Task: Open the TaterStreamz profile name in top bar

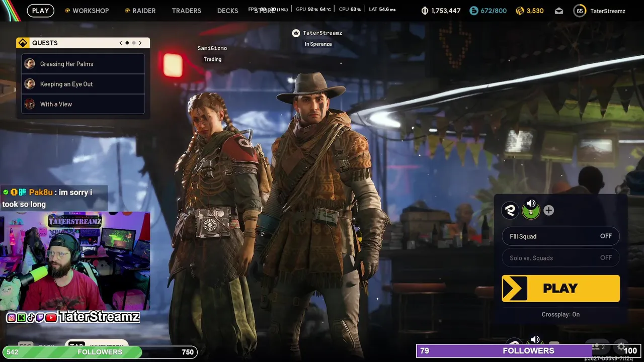Action: click(x=608, y=11)
